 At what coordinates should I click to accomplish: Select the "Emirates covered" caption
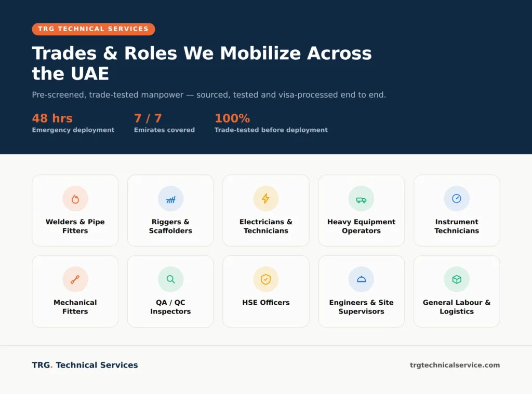[165, 130]
